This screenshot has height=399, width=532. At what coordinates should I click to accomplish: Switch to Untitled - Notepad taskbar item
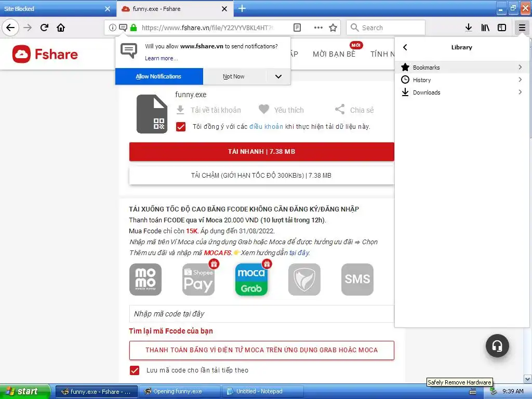[262, 391]
